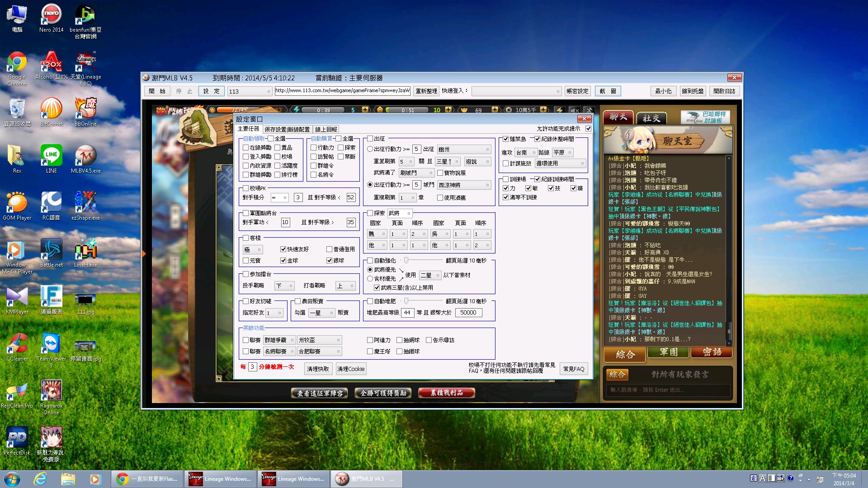This screenshot has height=488, width=868.
Task: Uncheck the 快速友好 checkbox
Action: [x=283, y=249]
